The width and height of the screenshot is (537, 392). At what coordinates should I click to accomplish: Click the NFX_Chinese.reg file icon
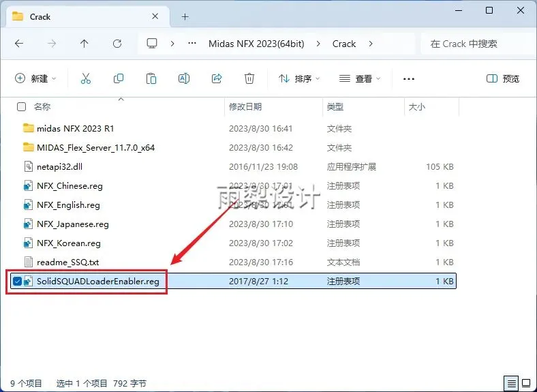point(29,185)
